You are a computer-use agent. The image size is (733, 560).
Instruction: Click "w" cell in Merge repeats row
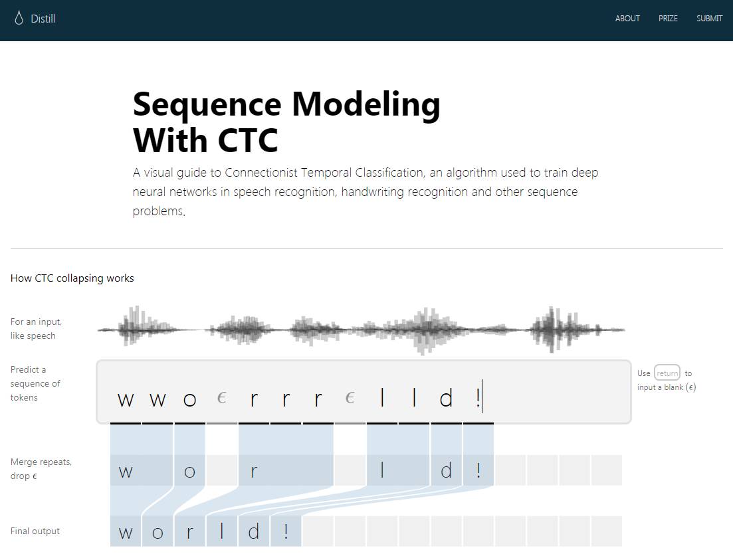[126, 471]
